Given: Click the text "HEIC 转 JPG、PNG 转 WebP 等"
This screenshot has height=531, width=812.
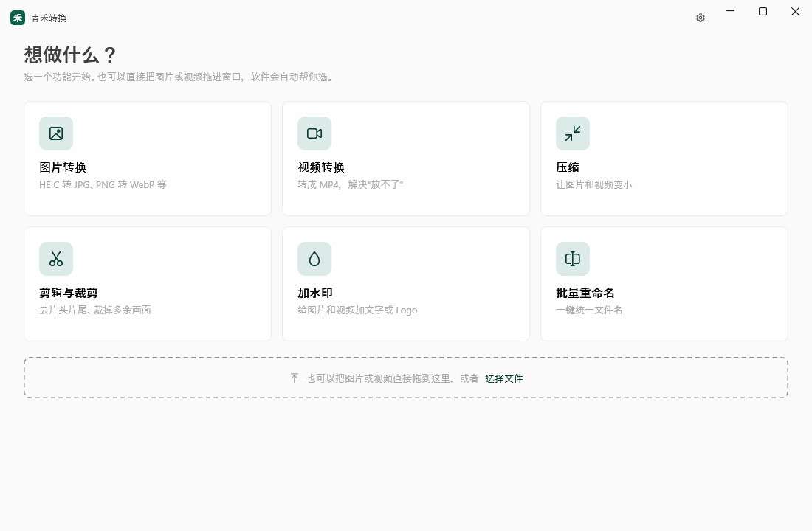Looking at the screenshot, I should [103, 185].
